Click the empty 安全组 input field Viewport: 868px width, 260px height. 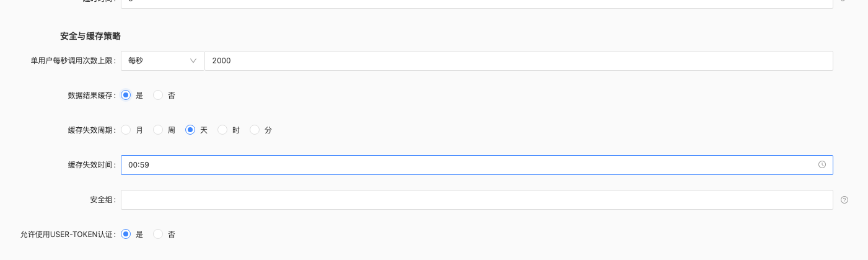477,200
